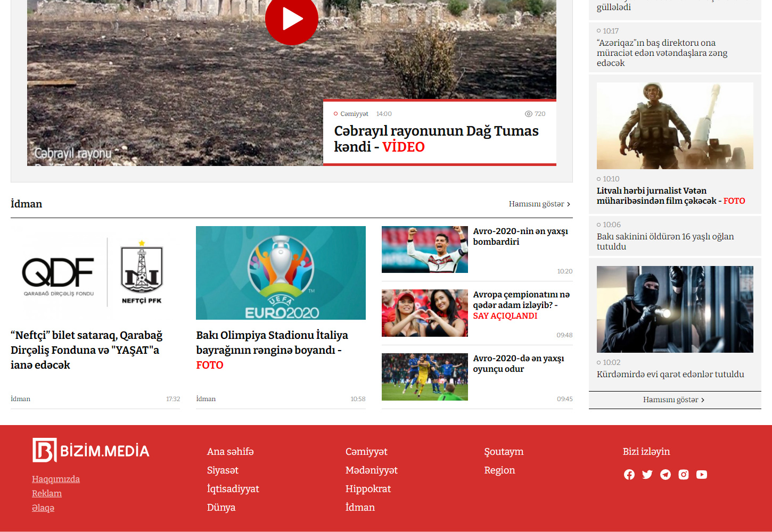Viewport: 772px width, 532px height.
Task: Open Siyasət in footer menu
Action: [223, 470]
